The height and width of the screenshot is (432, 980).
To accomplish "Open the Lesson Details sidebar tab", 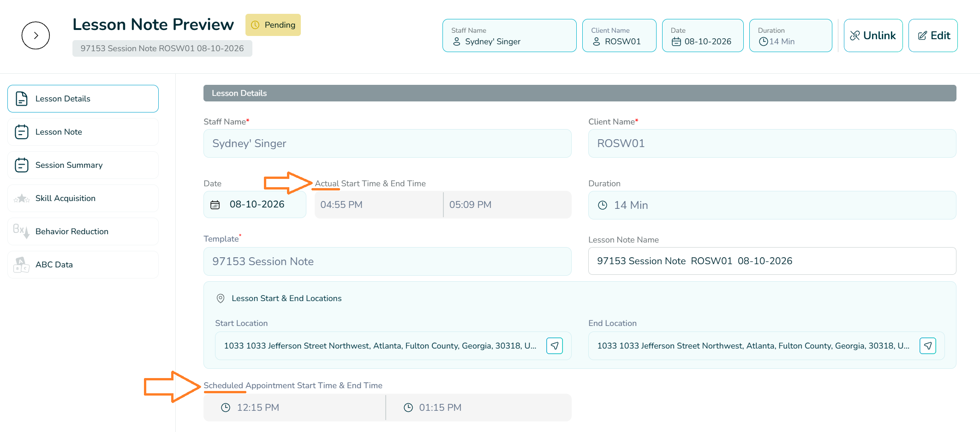I will click(83, 99).
